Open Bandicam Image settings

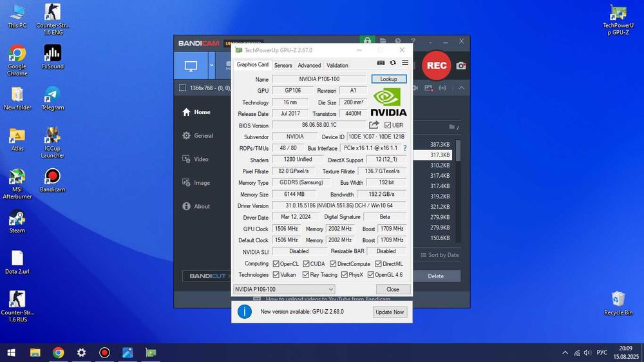coord(196,183)
